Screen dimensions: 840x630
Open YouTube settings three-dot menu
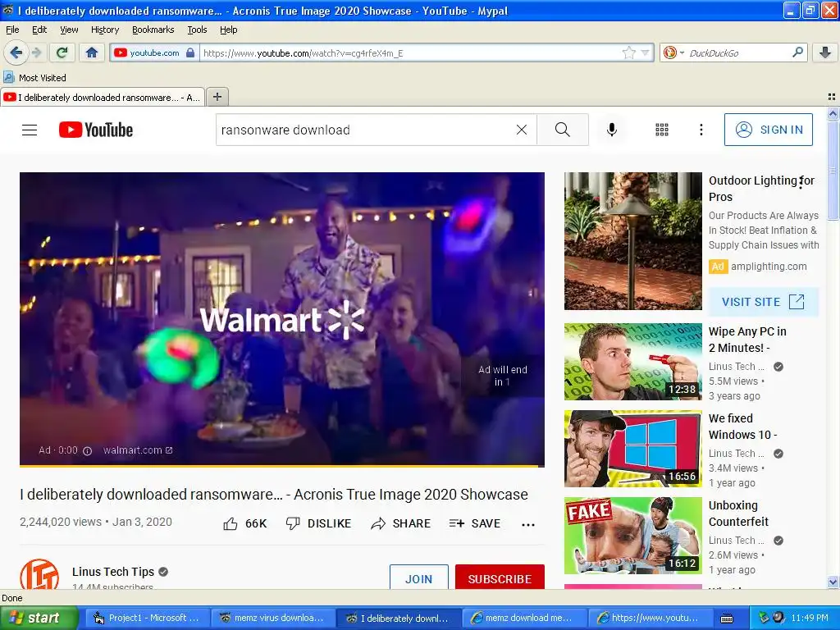(x=701, y=130)
